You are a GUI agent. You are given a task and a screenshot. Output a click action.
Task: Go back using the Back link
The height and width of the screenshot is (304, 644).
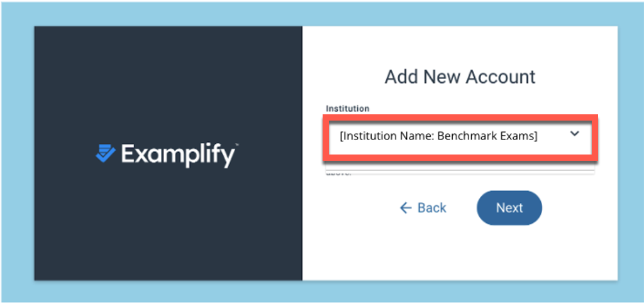[x=431, y=208]
